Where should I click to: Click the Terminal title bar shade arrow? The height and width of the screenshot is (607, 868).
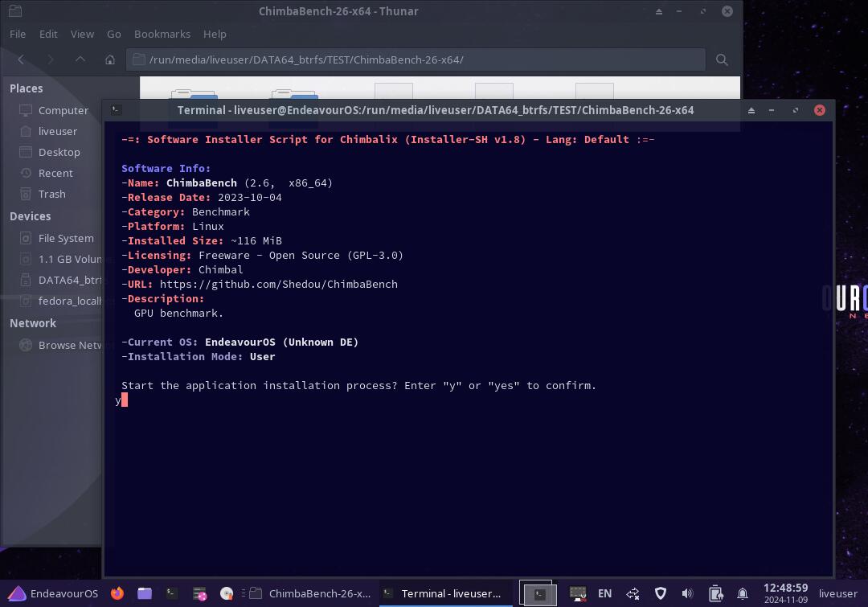(x=751, y=110)
